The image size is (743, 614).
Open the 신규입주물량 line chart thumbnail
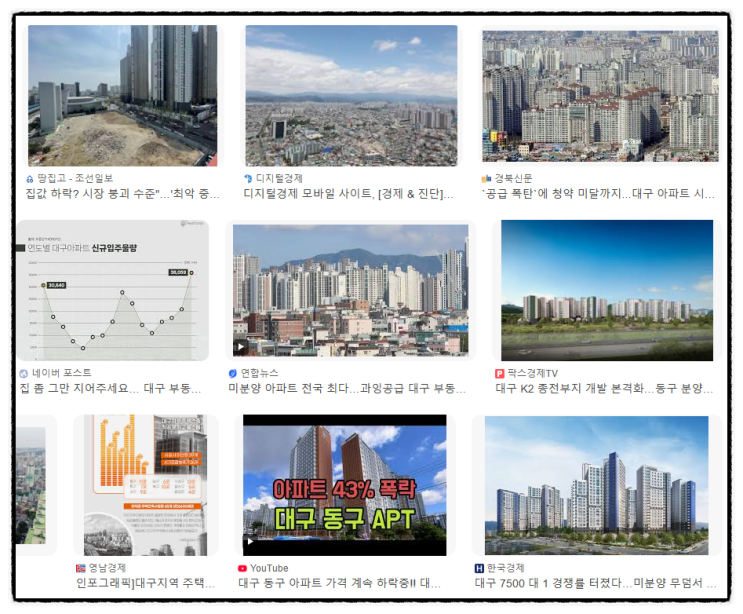(113, 290)
